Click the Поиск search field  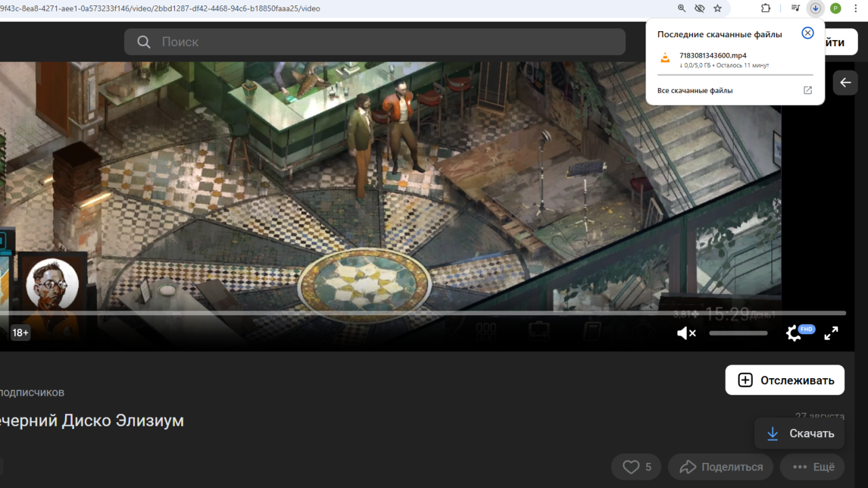[374, 42]
